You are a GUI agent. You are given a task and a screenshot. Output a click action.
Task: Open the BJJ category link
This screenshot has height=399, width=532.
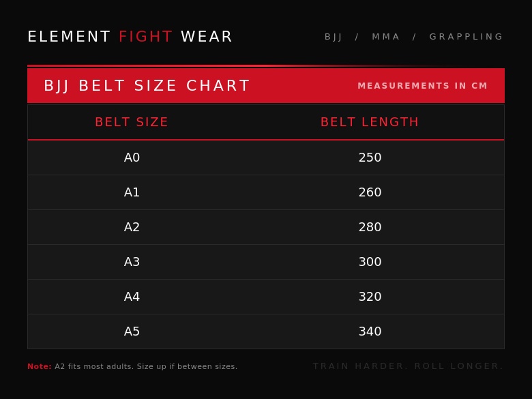tap(334, 37)
